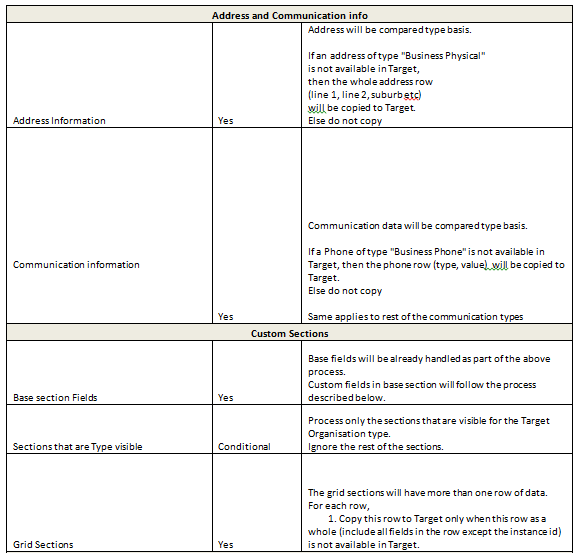Click 'Same applies to rest of the communication types'

415,317
